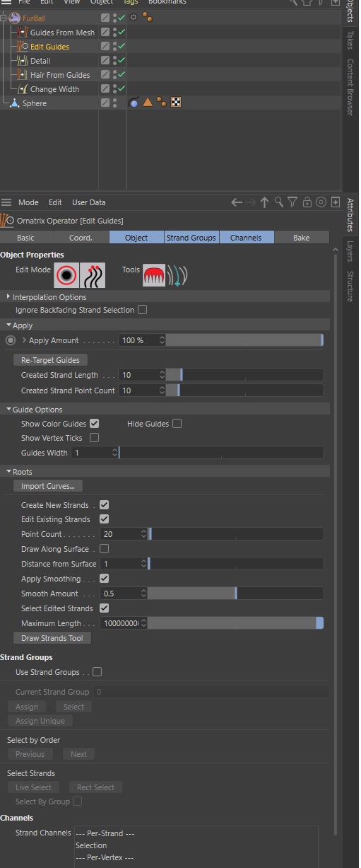Open the Mode menu in Attributes
This screenshot has height=868, width=361.
click(x=28, y=202)
